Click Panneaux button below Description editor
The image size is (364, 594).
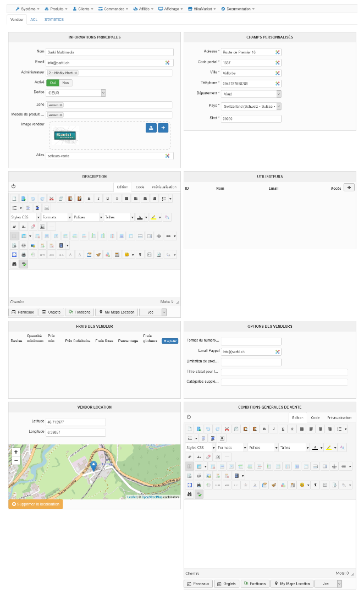click(23, 312)
